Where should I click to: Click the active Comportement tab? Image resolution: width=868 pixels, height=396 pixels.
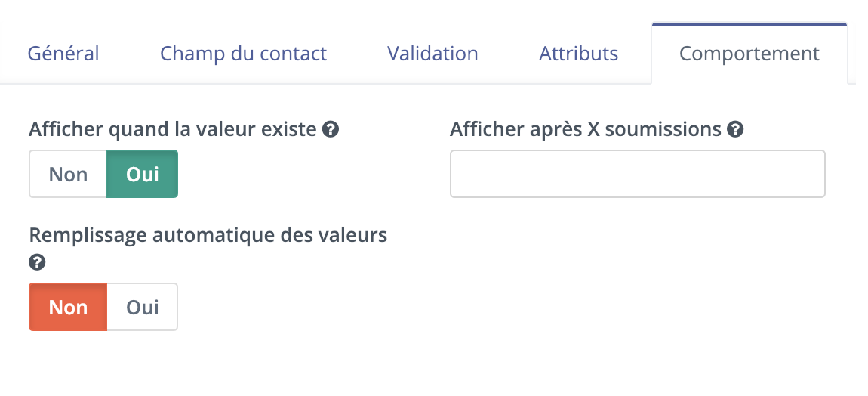[x=749, y=54]
